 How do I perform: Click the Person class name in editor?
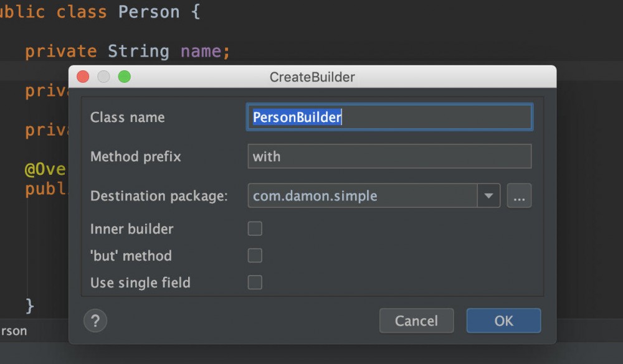click(x=149, y=12)
